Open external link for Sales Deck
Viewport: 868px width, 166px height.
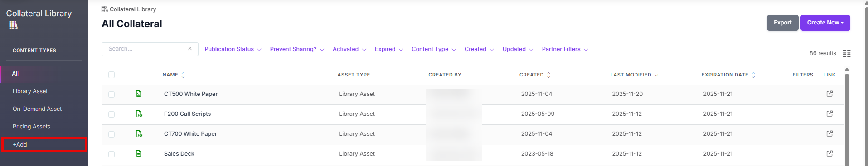point(829,153)
